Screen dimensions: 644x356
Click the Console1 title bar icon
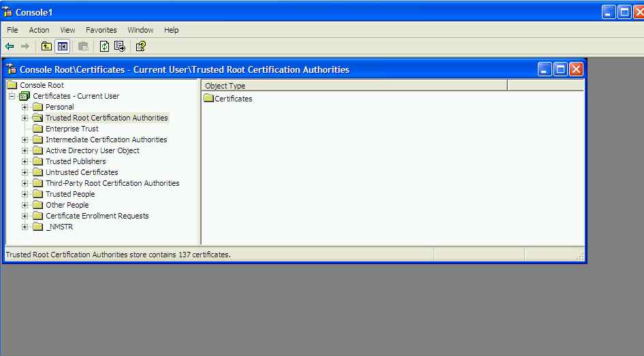(7, 12)
